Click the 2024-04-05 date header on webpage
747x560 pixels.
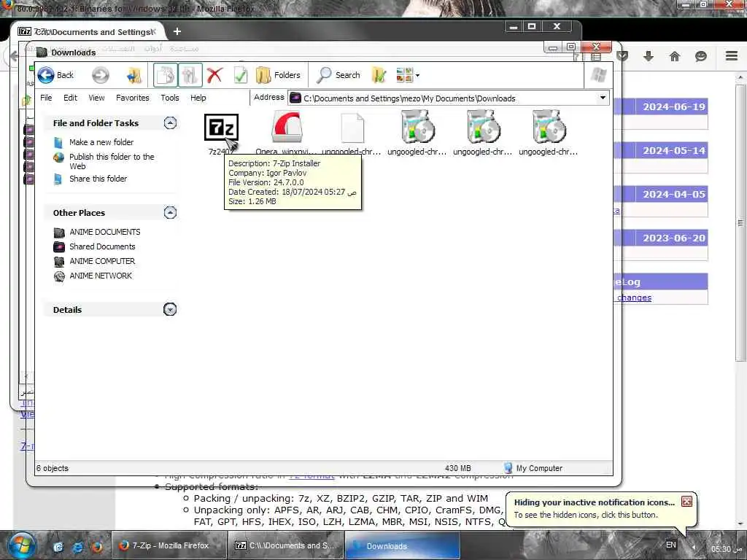(x=673, y=194)
